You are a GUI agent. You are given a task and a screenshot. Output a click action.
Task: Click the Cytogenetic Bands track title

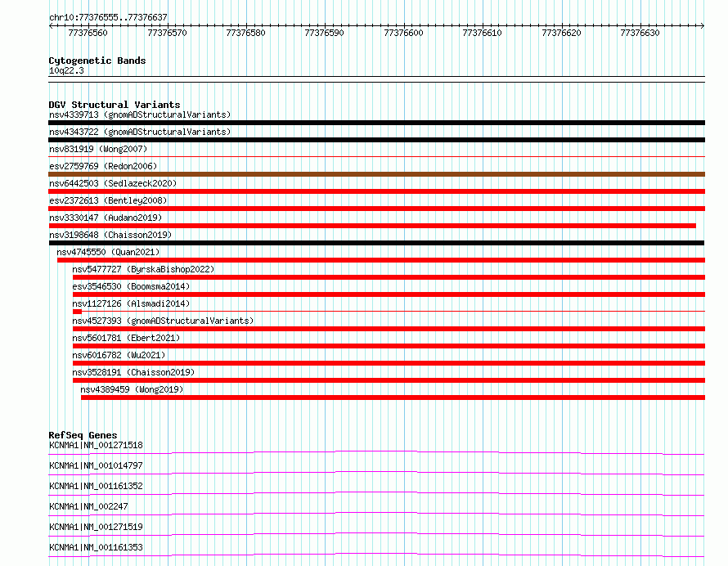97,61
